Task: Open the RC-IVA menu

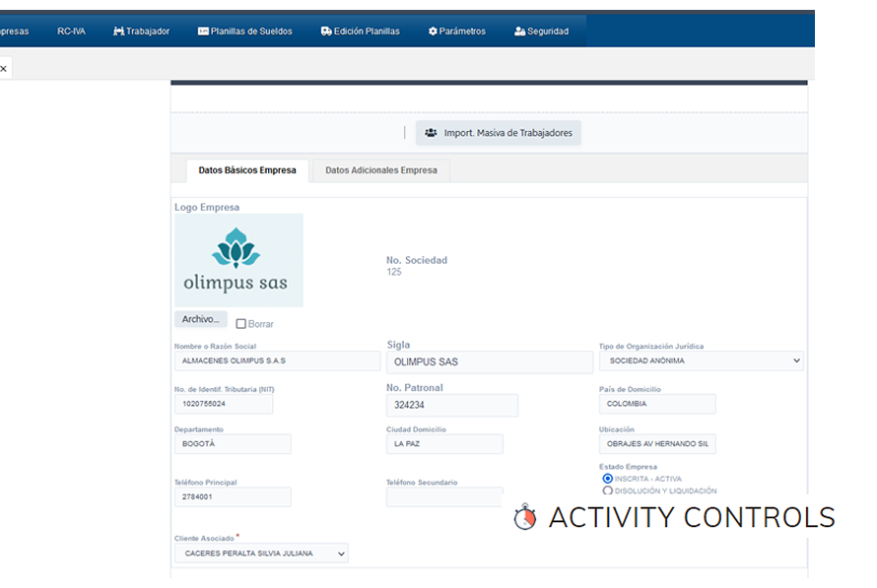Action: click(71, 32)
